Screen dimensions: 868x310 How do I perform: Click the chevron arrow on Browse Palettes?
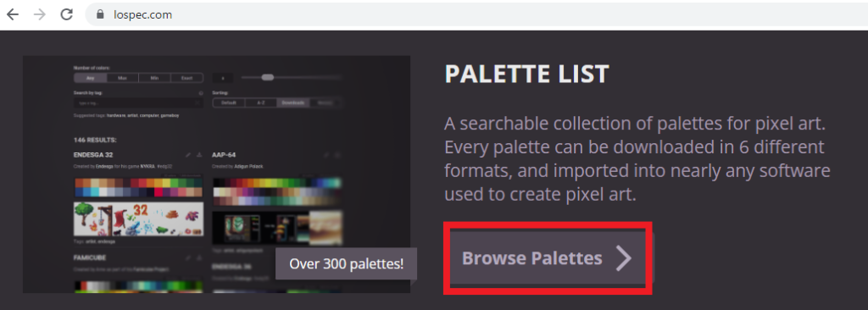[624, 258]
